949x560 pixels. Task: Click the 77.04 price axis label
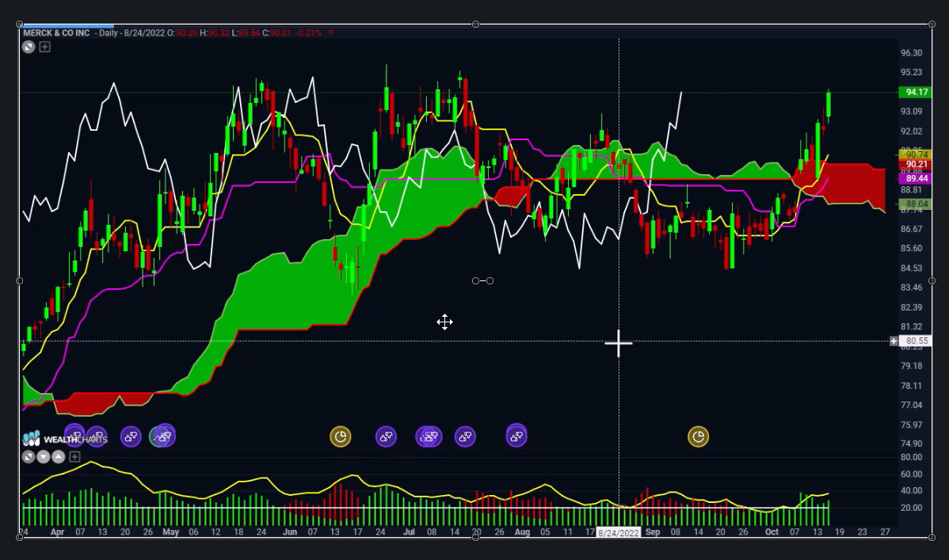tap(912, 405)
